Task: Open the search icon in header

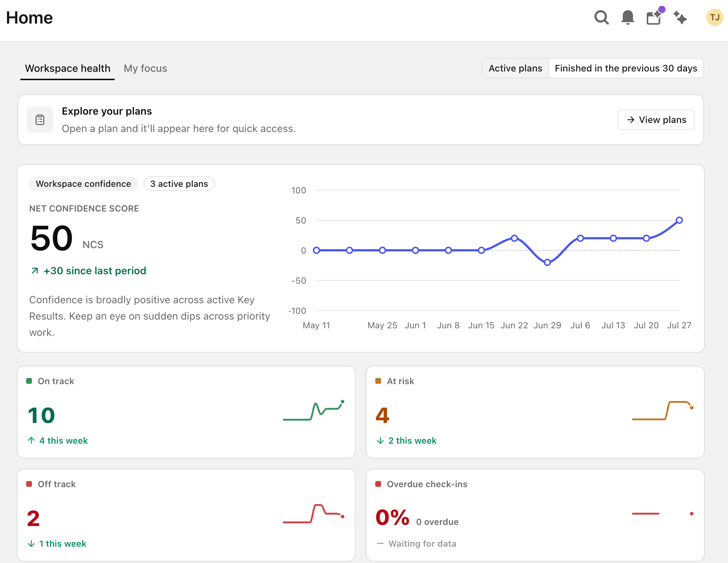Action: tap(601, 17)
